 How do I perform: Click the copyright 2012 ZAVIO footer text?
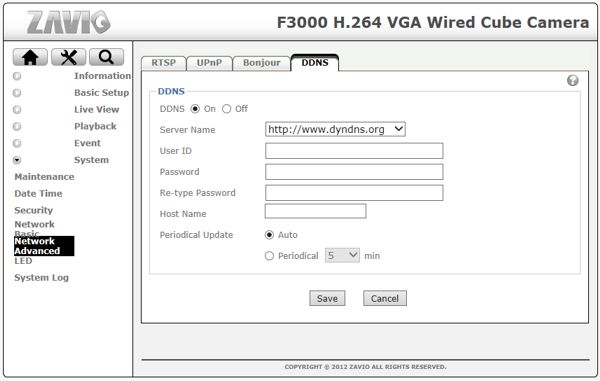tap(365, 367)
